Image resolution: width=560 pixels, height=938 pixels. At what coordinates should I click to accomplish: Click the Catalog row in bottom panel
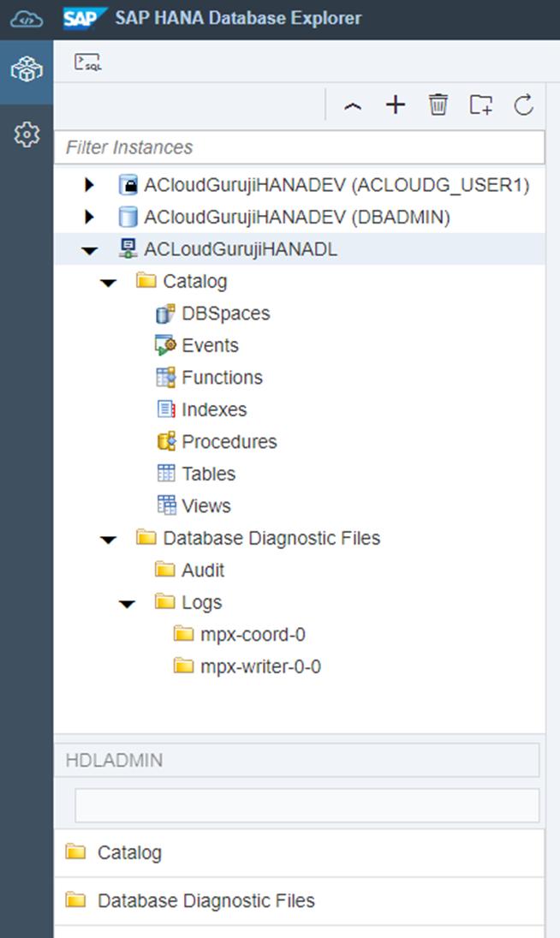click(x=128, y=853)
